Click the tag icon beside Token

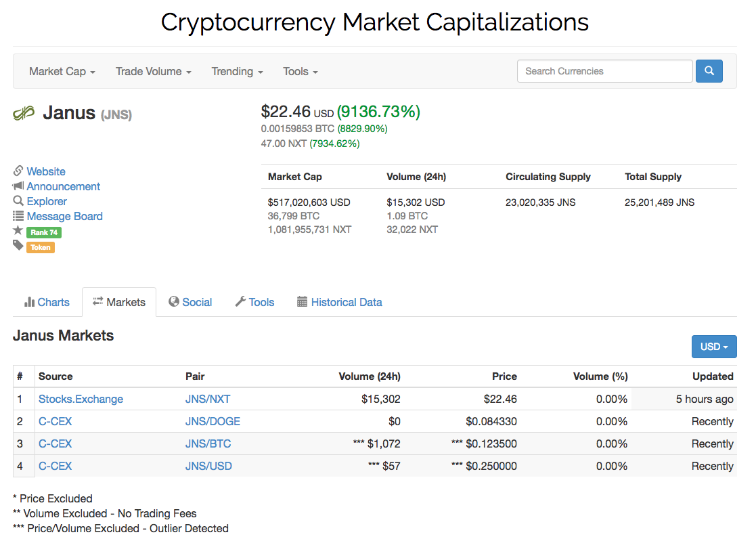18,245
